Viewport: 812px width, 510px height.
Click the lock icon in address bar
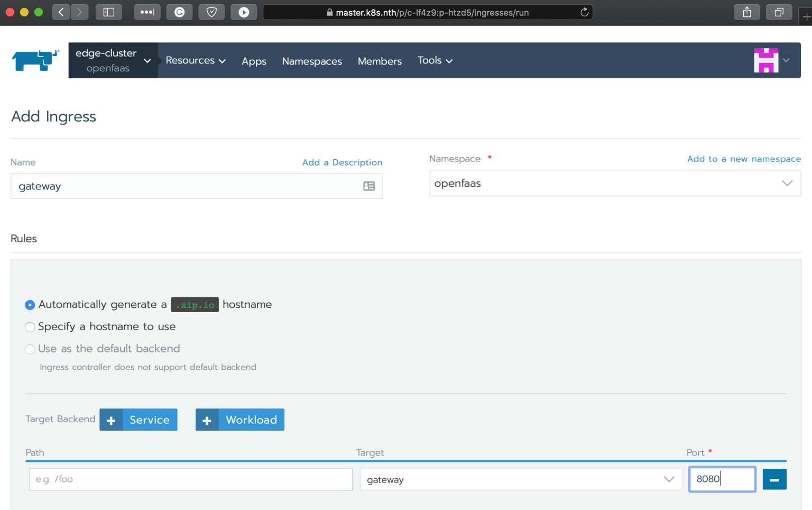pyautogui.click(x=330, y=13)
